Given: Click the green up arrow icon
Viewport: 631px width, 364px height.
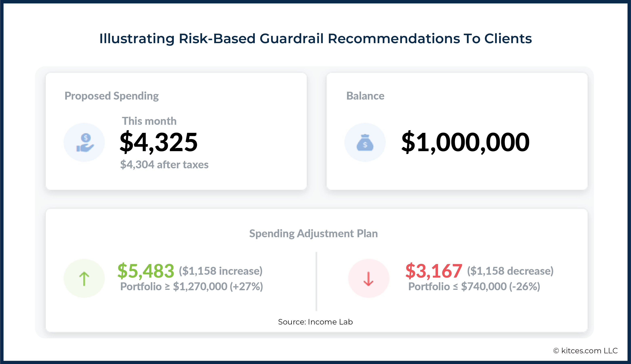Looking at the screenshot, I should [x=84, y=278].
